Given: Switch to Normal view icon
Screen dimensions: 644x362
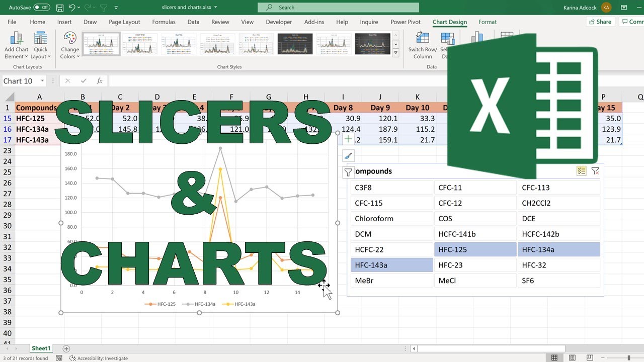Looking at the screenshot, I should pyautogui.click(x=554, y=358).
